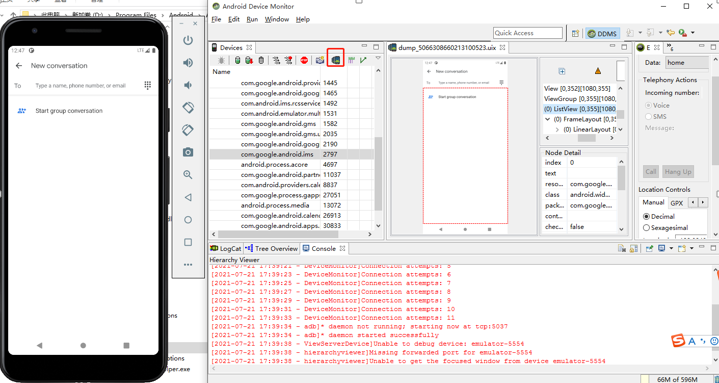Select the Sexagesimal radio button
Viewport: 719px width, 383px height.
click(647, 228)
